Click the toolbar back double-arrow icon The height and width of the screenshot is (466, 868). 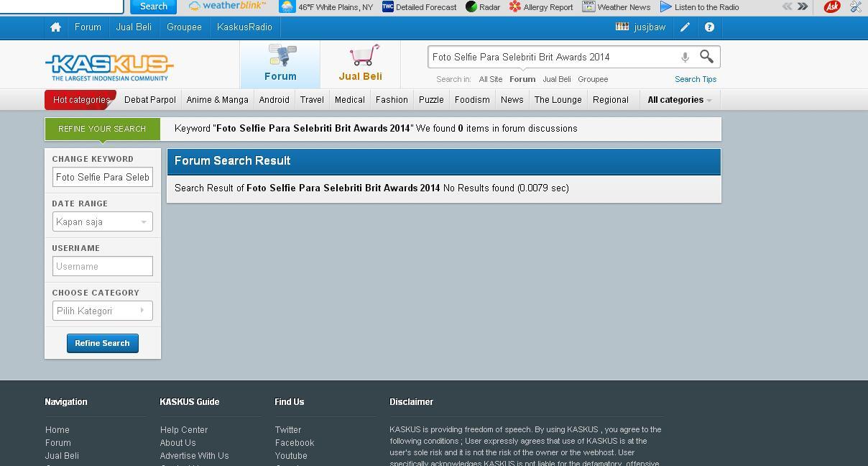(787, 6)
